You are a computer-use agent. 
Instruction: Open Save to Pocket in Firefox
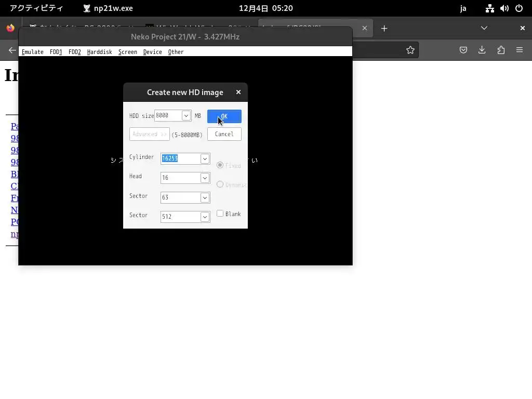pos(463,50)
